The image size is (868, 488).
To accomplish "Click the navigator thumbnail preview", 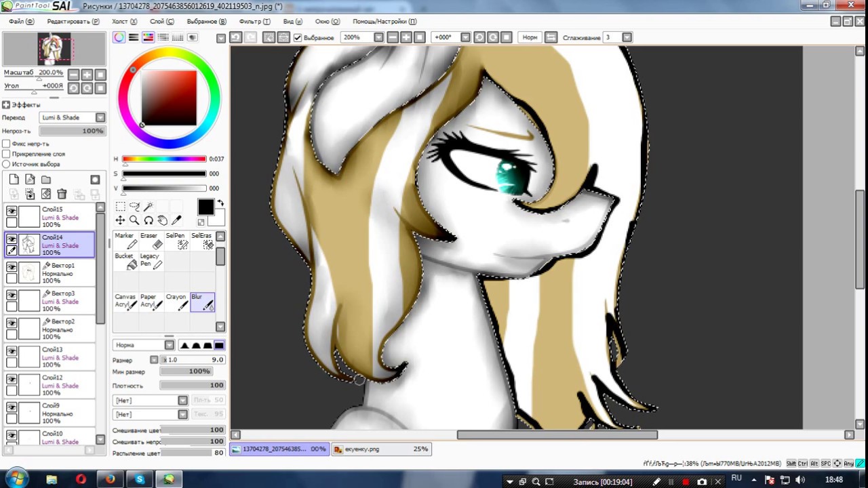I will coord(54,49).
